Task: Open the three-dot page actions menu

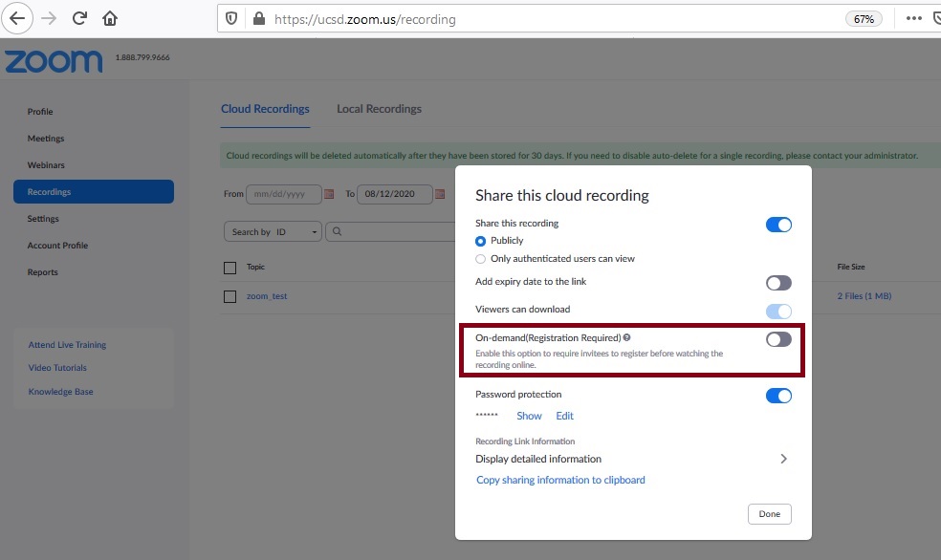Action: tap(913, 18)
